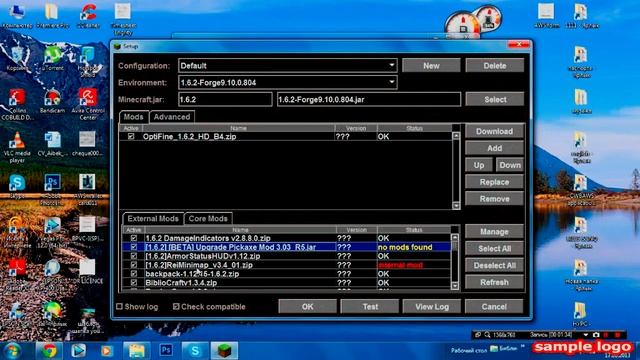Switch to the Advanced tab

[172, 117]
